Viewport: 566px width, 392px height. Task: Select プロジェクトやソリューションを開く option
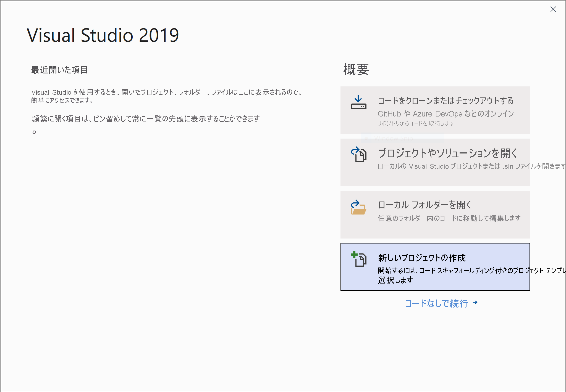[x=435, y=162]
